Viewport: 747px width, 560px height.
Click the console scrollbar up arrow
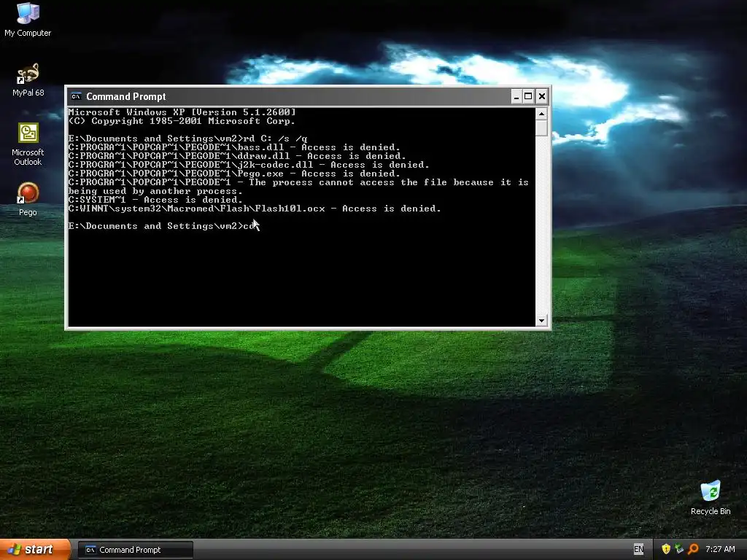(541, 114)
